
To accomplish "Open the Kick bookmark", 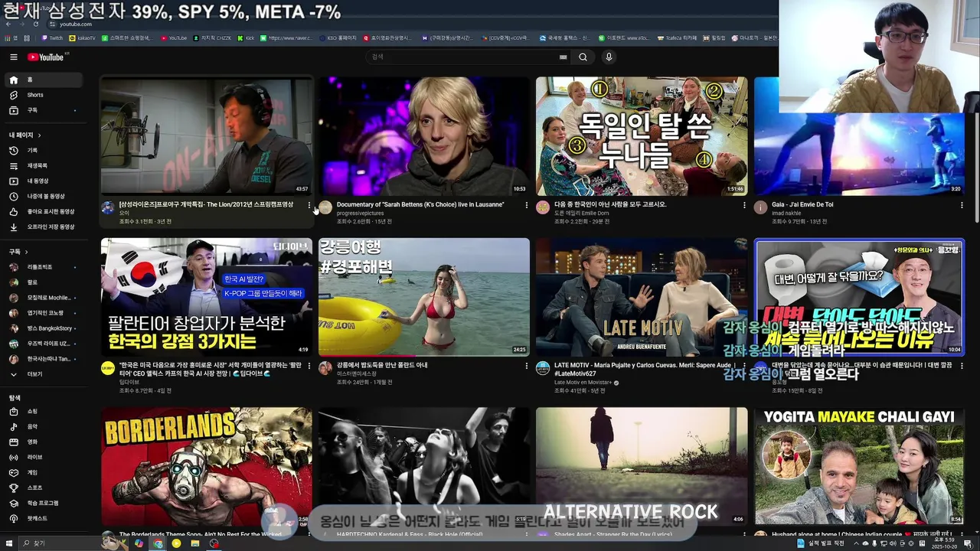I will click(246, 37).
